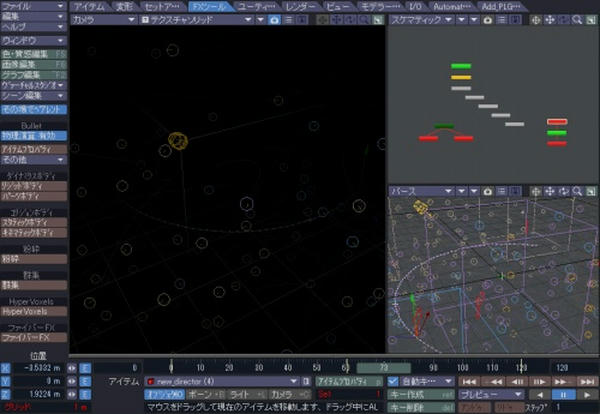Open the Add_PLG tab
Screen dimensions: 600x414
tap(501, 7)
